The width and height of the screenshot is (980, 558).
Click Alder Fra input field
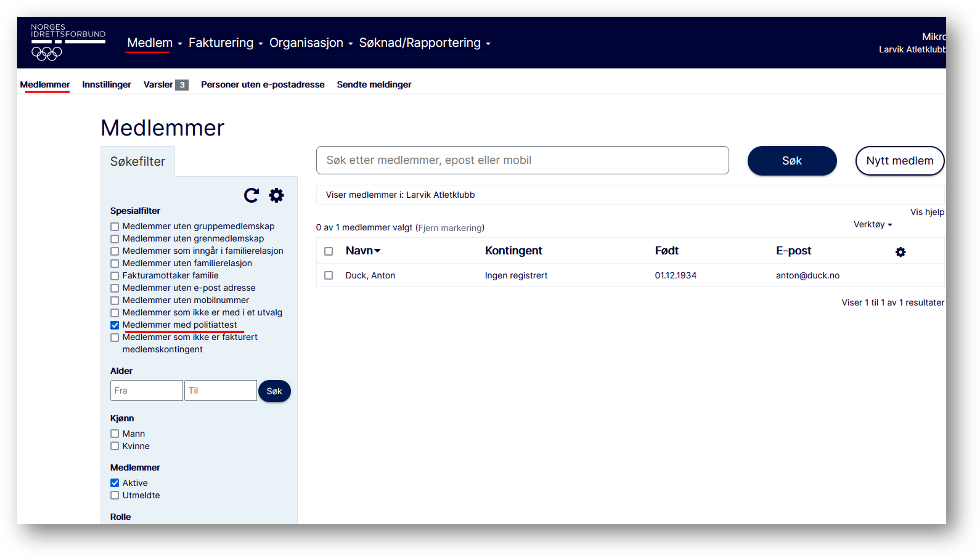click(x=146, y=390)
